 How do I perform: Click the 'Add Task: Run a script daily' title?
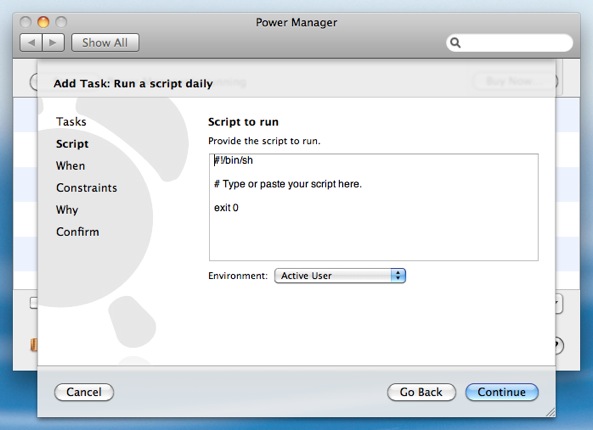click(x=133, y=83)
